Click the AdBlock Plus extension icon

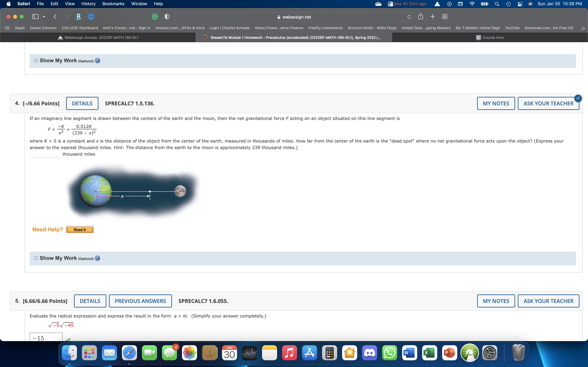pyautogui.click(x=91, y=17)
